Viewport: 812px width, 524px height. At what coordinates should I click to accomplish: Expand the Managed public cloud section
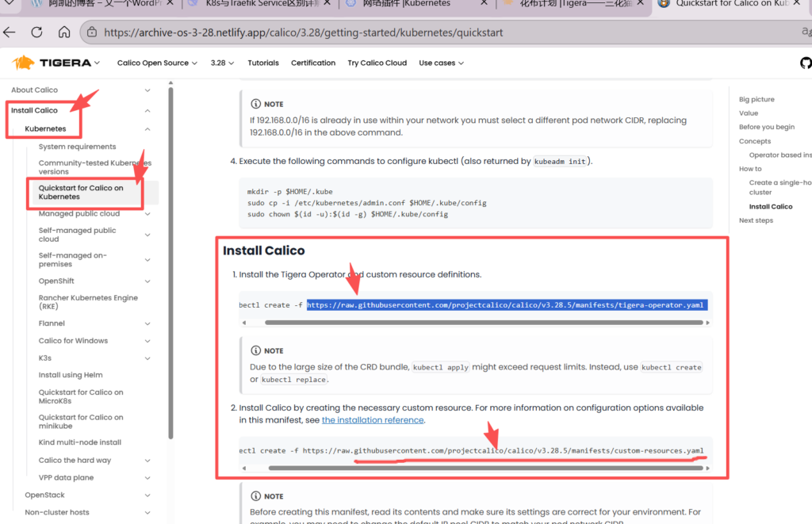147,213
